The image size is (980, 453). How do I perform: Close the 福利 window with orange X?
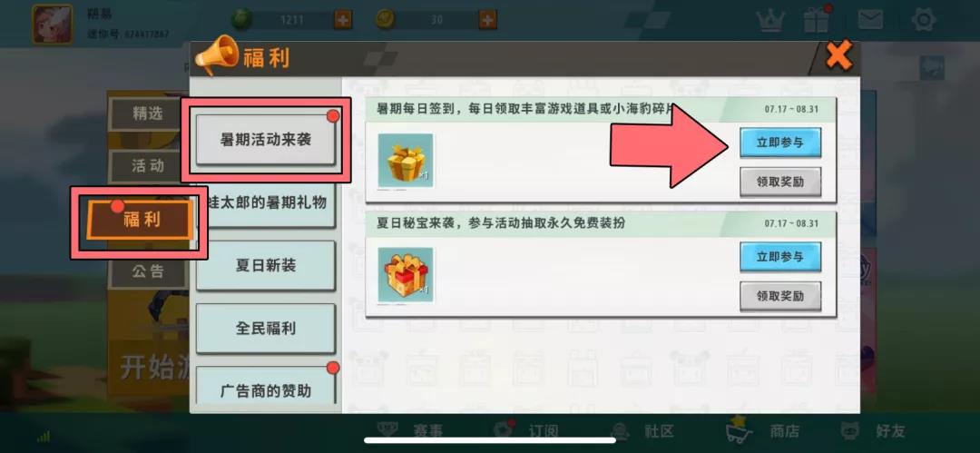(x=838, y=57)
